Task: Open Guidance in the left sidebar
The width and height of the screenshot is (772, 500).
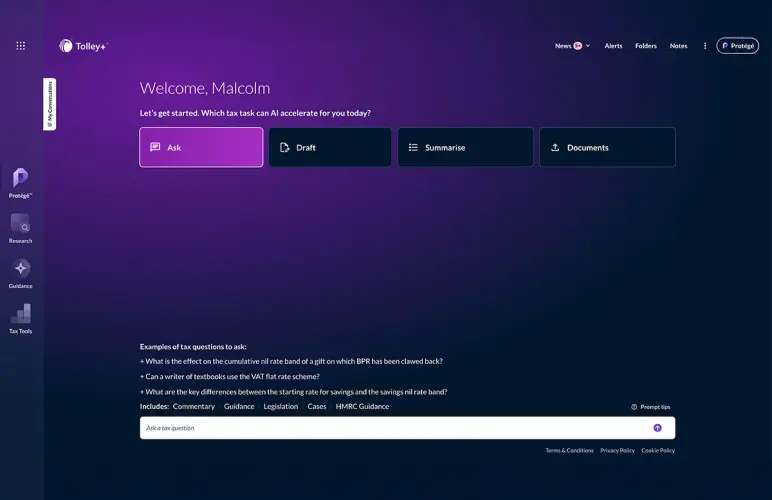Action: [21, 272]
